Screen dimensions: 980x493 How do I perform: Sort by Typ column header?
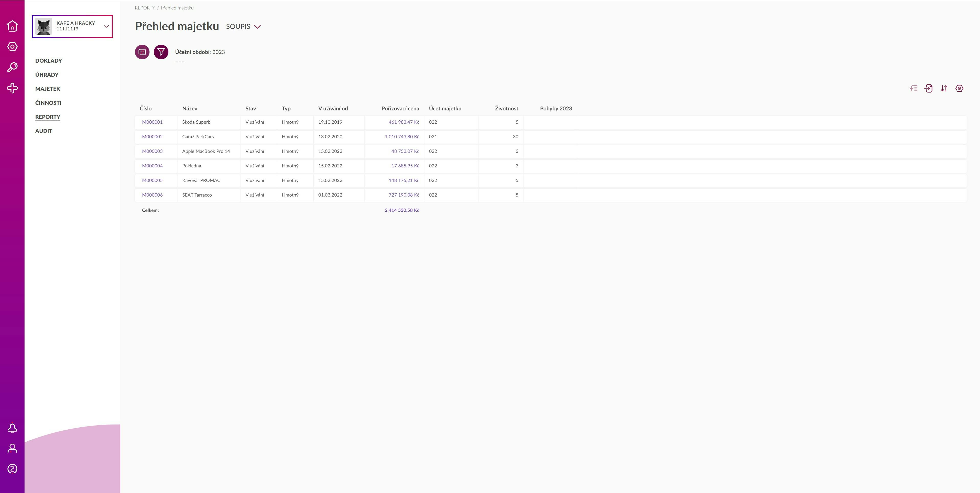coord(286,109)
